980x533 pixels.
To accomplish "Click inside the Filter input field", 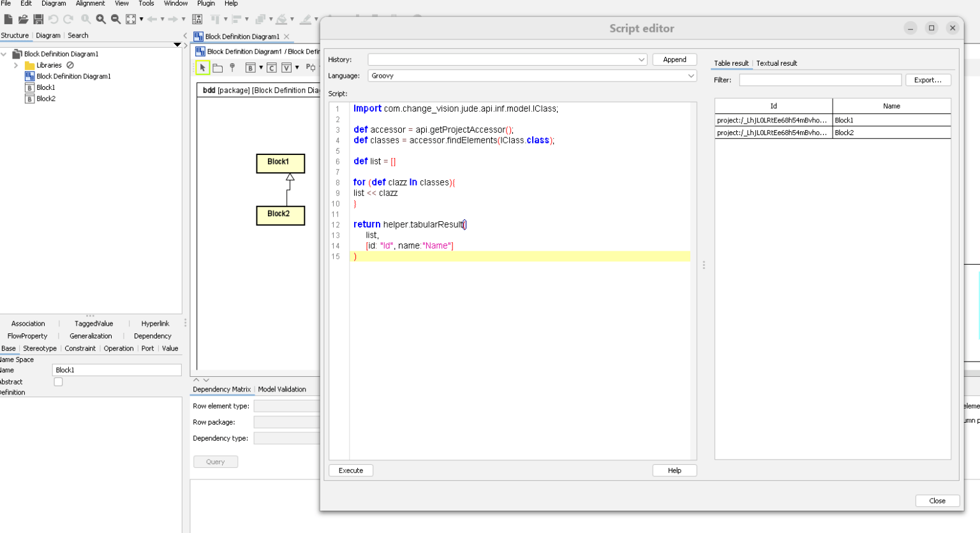I will tap(819, 80).
